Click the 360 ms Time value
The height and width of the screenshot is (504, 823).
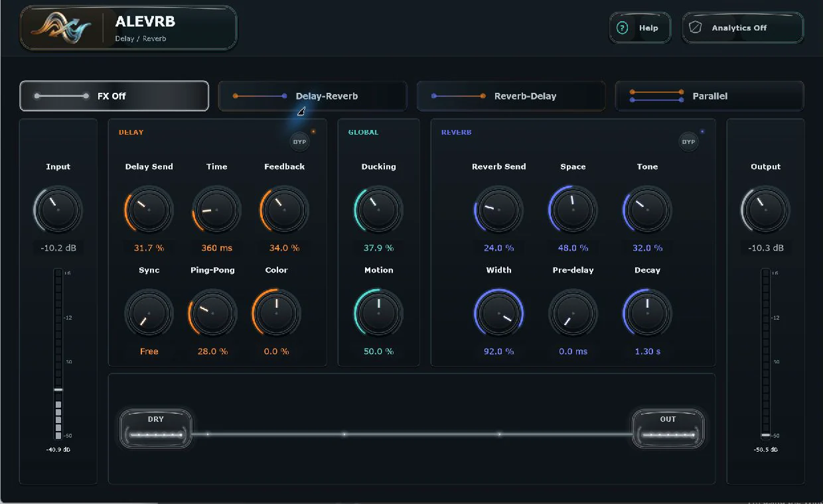pos(216,248)
